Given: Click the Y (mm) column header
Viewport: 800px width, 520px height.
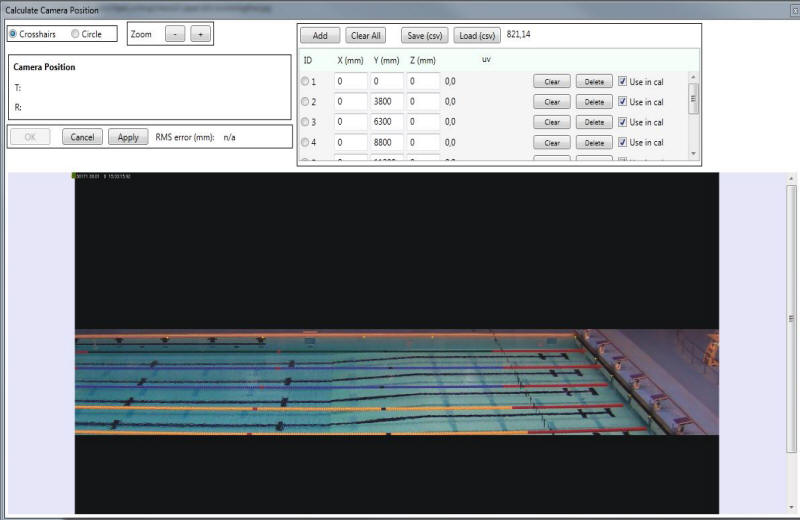Looking at the screenshot, I should [386, 60].
